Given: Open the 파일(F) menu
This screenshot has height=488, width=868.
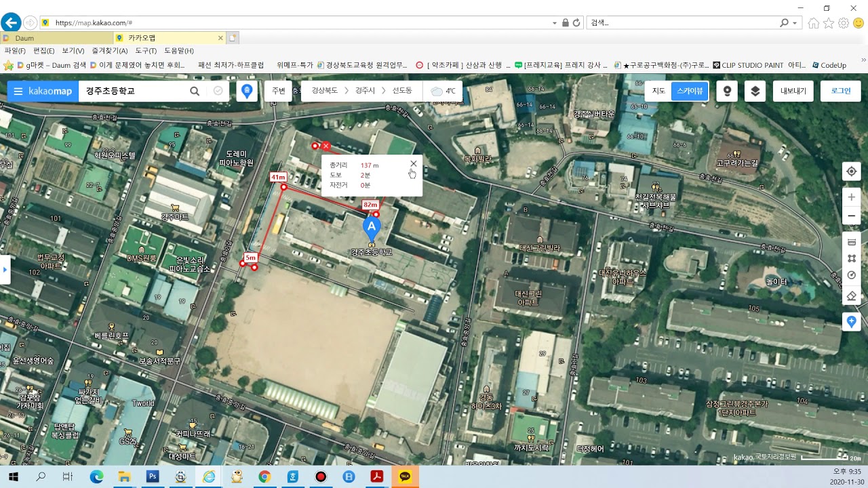Looking at the screenshot, I should coord(15,51).
